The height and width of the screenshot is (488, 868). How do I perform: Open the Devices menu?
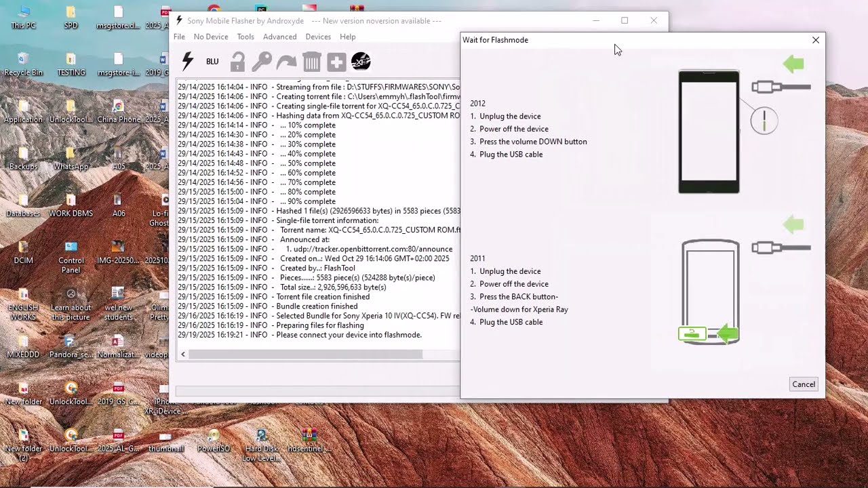[x=318, y=37]
